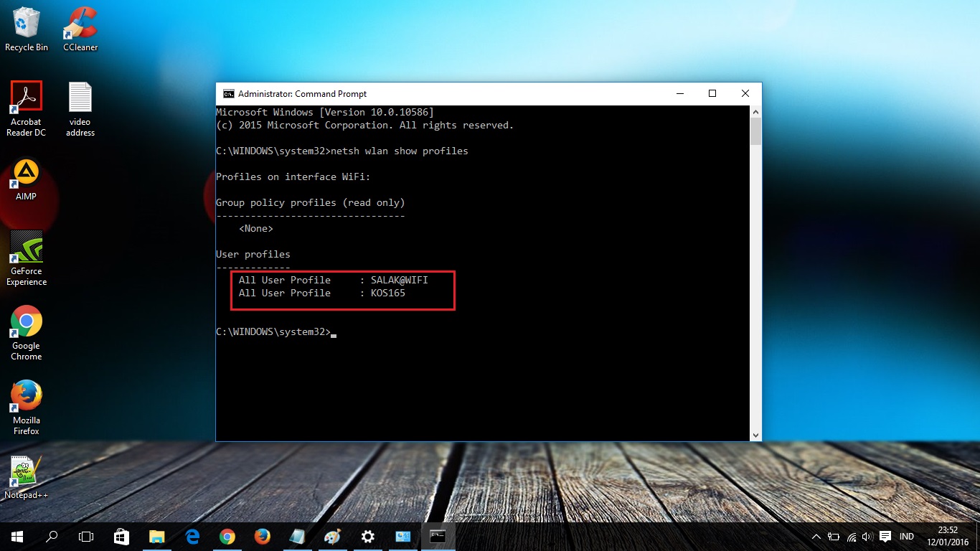The width and height of the screenshot is (980, 551).
Task: Click the Microsoft Corporation copyright line
Action: coord(365,125)
